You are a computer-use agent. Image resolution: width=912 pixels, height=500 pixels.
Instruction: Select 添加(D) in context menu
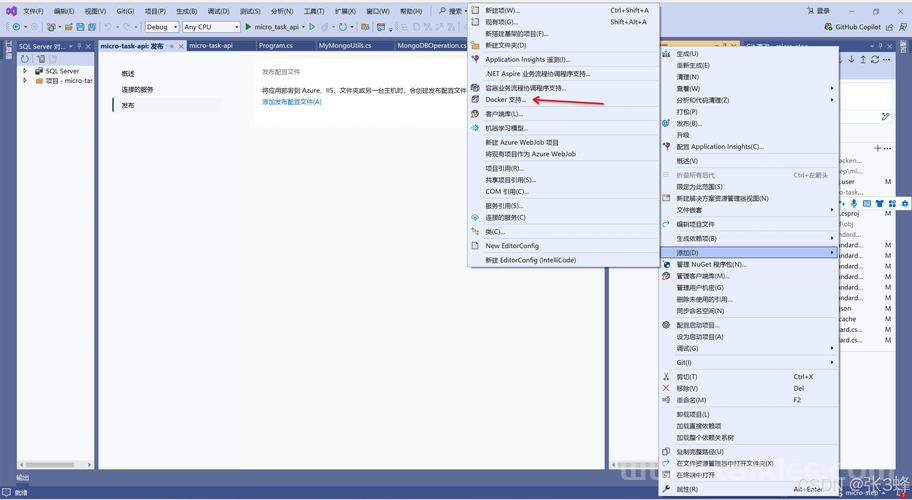point(749,252)
